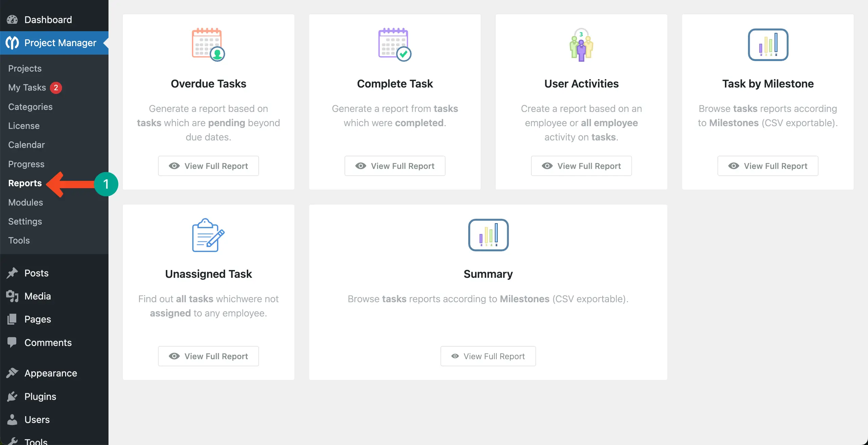View full report for Complete Task
868x445 pixels.
[x=395, y=166]
